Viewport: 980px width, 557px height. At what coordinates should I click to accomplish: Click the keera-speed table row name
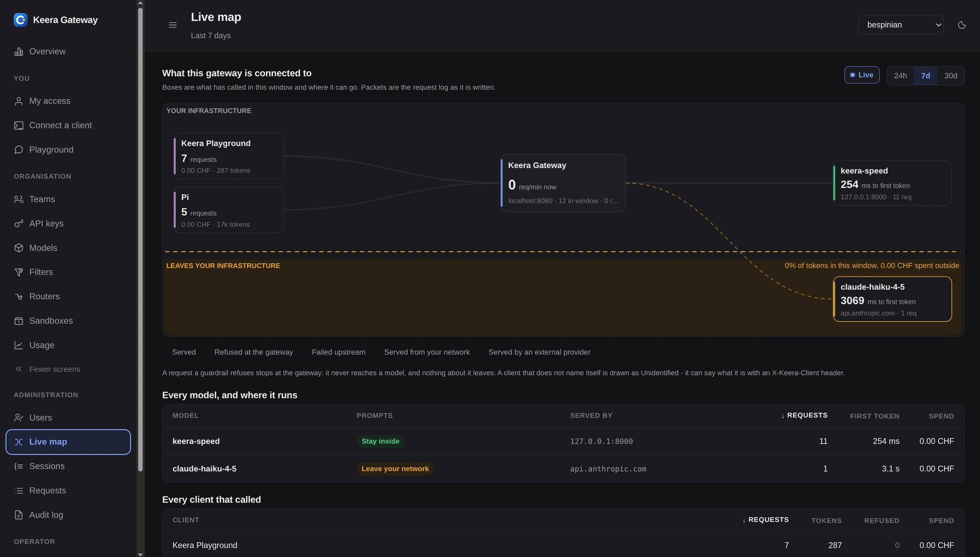[x=196, y=441]
